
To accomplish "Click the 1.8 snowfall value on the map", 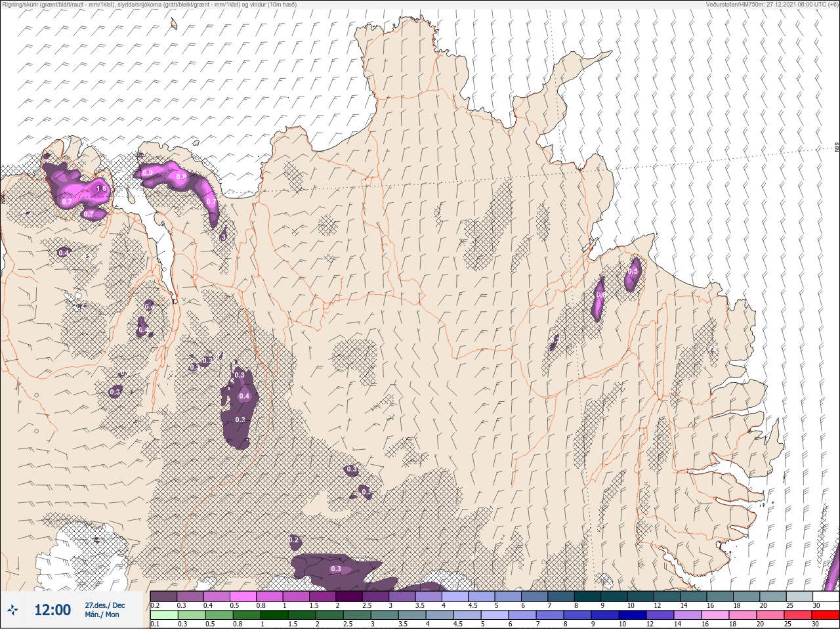I will pyautogui.click(x=101, y=188).
